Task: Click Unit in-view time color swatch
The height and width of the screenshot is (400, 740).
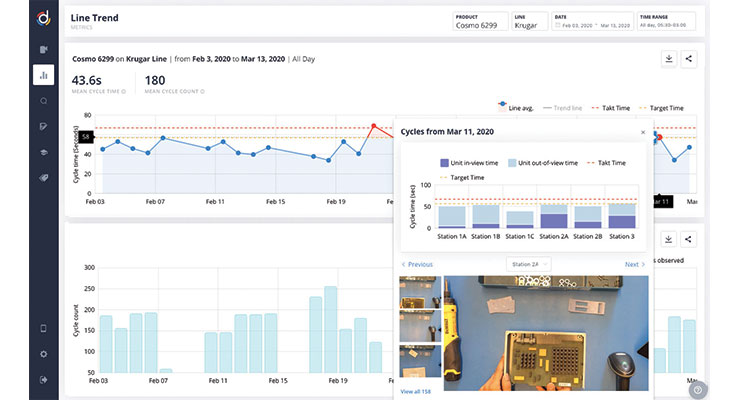Action: [x=445, y=162]
